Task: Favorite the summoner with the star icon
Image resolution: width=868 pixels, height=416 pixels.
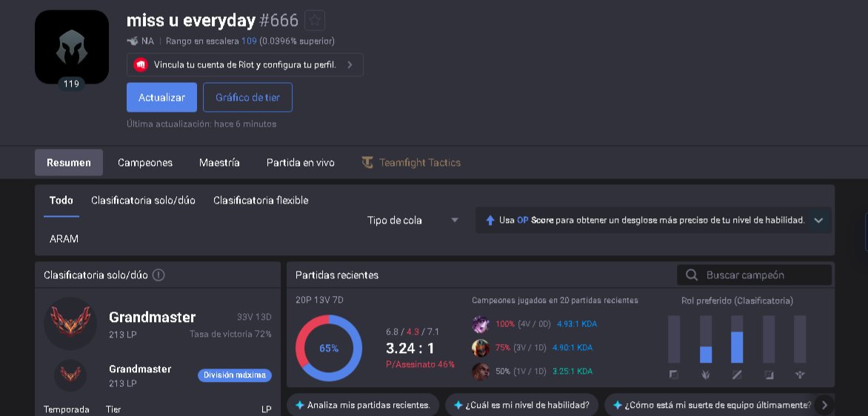Action: click(315, 21)
